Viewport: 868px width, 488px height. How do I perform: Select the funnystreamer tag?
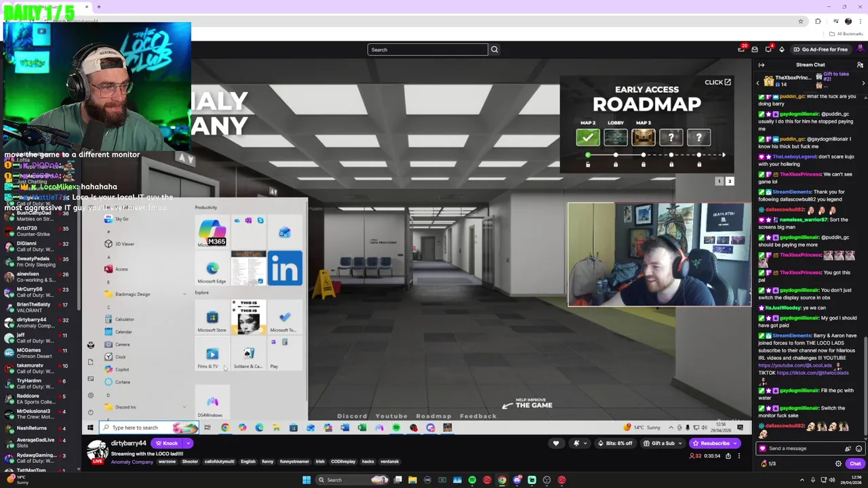(x=294, y=462)
